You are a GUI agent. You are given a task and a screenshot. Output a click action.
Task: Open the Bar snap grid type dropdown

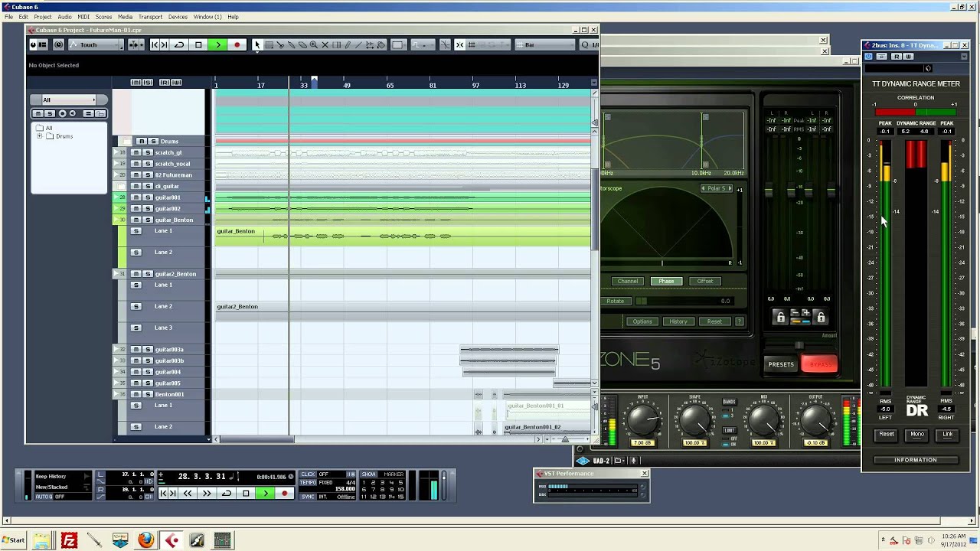coord(545,45)
